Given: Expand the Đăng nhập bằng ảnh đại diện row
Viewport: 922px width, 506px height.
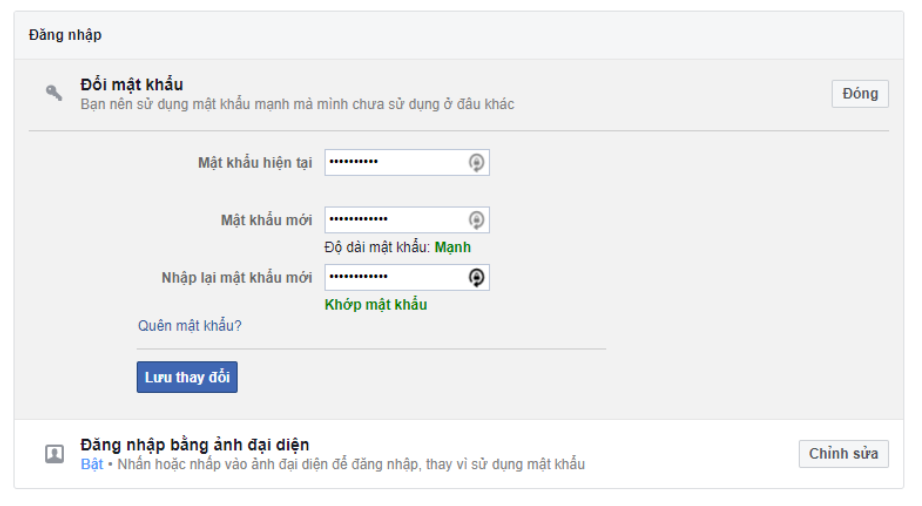Looking at the screenshot, I should pyautogui.click(x=459, y=454).
